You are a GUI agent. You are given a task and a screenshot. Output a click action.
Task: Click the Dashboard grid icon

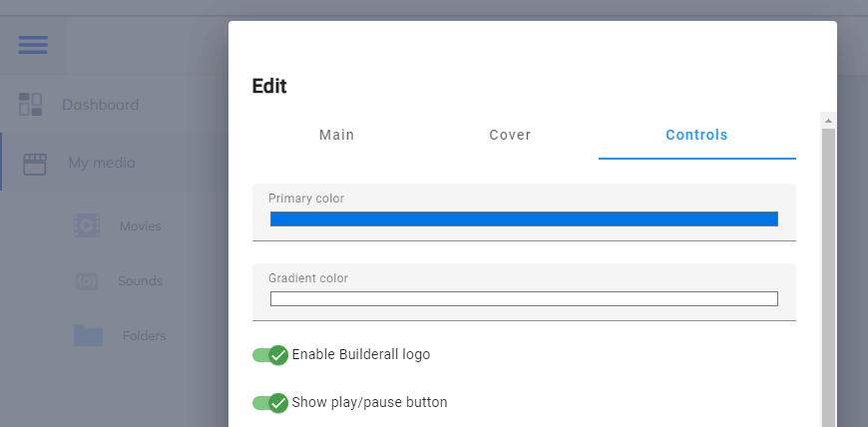click(31, 104)
